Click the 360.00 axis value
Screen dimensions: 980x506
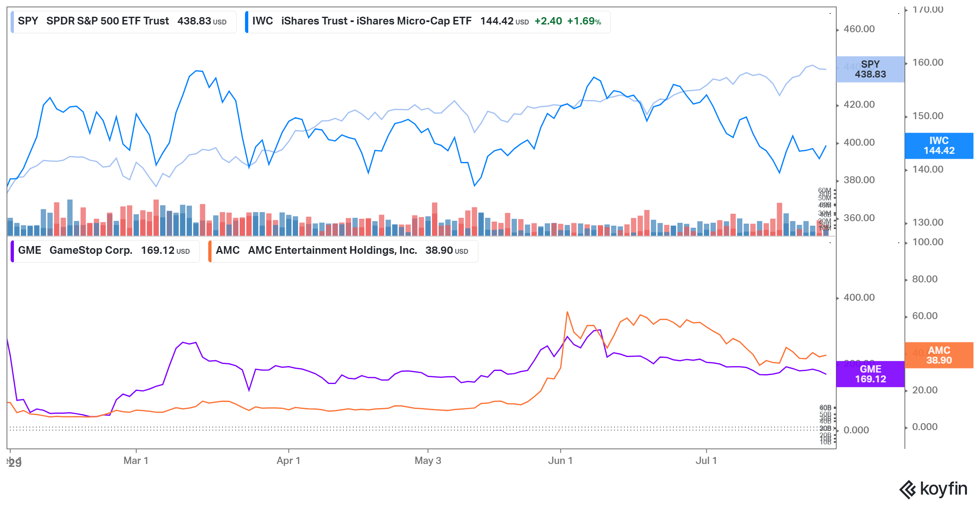859,218
